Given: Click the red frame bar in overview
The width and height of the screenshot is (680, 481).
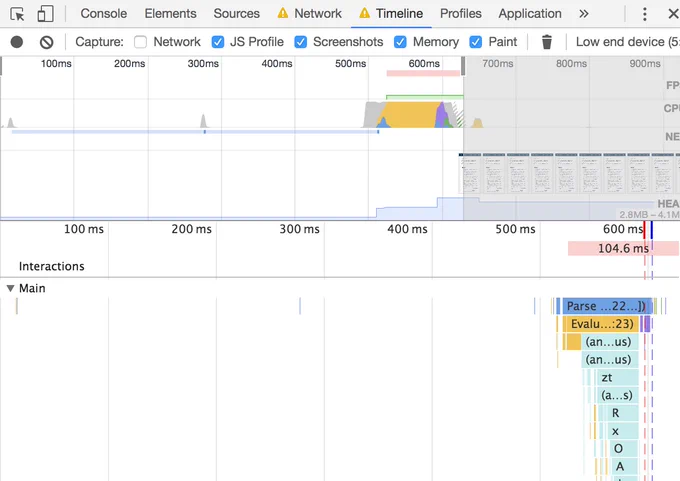Looking at the screenshot, I should 423,73.
